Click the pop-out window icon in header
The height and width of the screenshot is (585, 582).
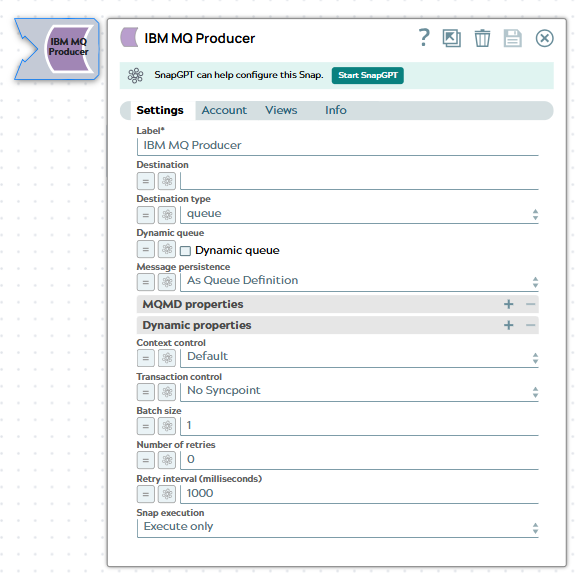tap(452, 38)
